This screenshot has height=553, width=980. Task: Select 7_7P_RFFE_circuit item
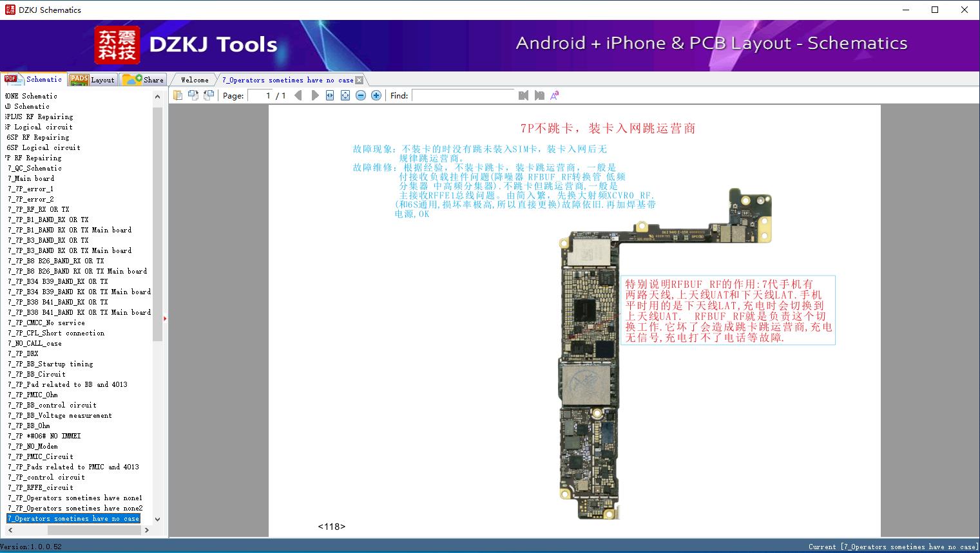(41, 487)
